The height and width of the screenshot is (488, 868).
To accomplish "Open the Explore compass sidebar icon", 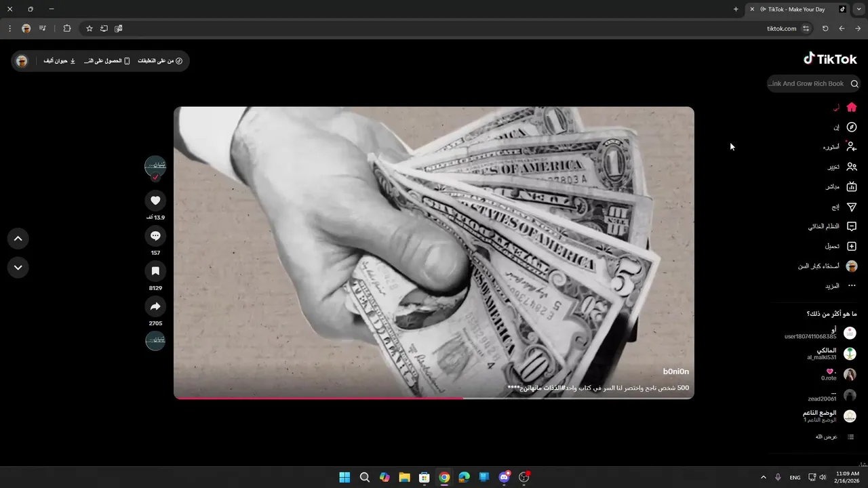I will pyautogui.click(x=852, y=127).
